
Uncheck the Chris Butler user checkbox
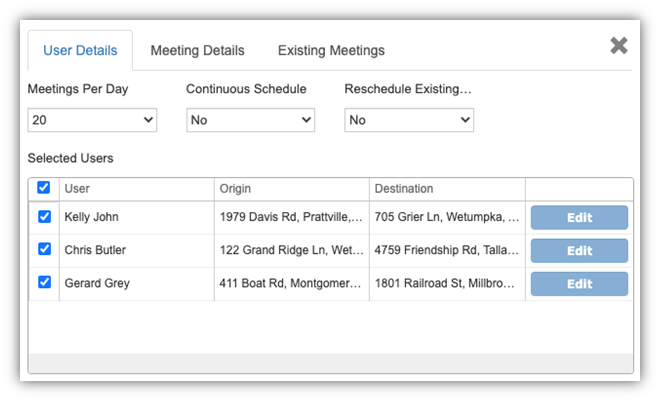pyautogui.click(x=43, y=250)
